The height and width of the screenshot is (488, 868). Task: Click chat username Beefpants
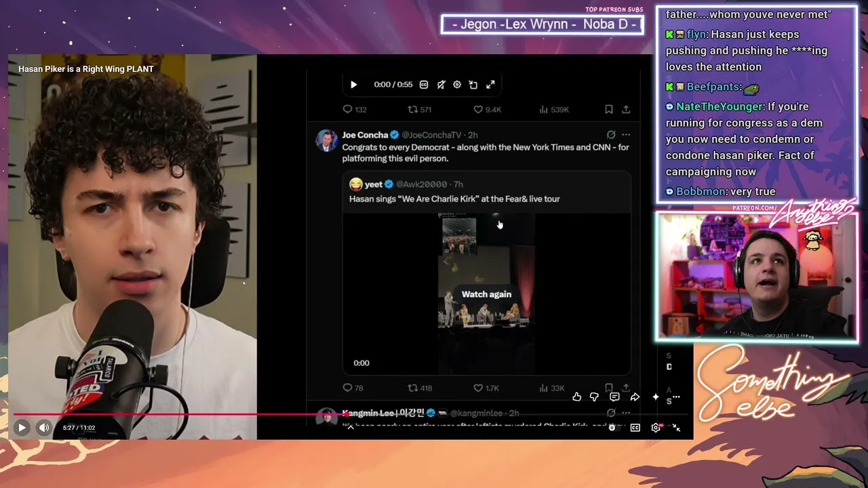tap(713, 87)
